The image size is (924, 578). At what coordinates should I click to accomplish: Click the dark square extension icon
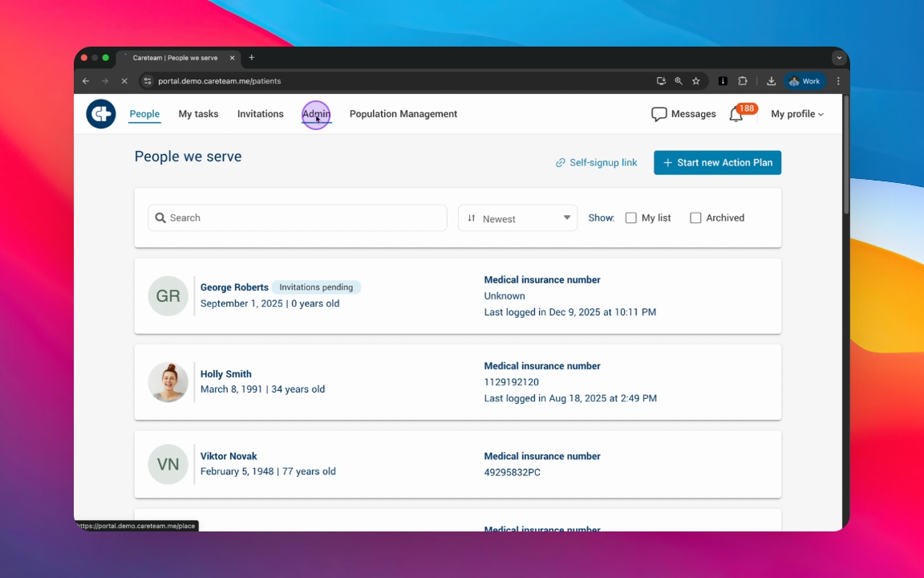coord(723,81)
